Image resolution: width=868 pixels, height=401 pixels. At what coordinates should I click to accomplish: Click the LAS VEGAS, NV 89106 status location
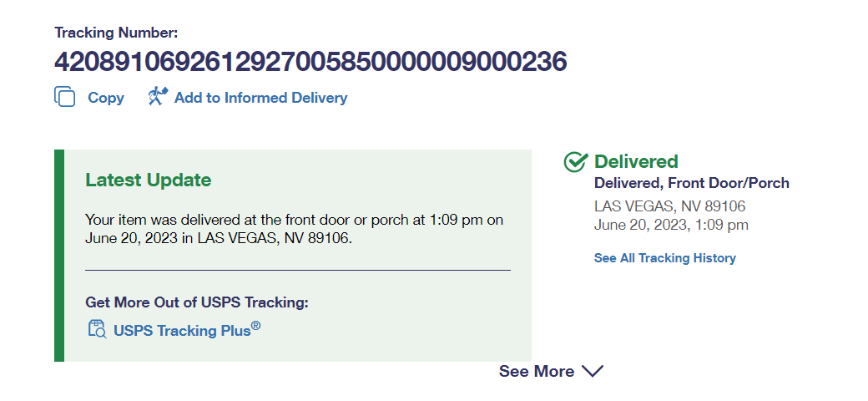coord(669,206)
